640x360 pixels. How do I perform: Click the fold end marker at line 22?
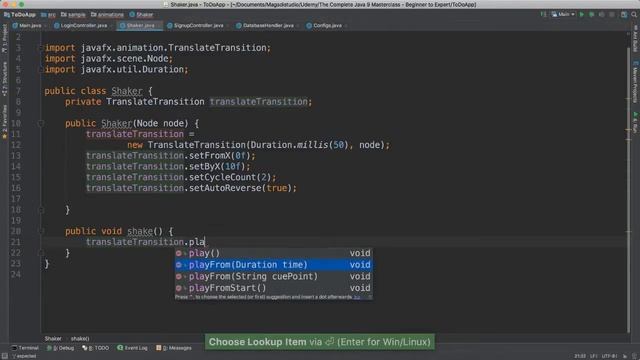(x=40, y=253)
